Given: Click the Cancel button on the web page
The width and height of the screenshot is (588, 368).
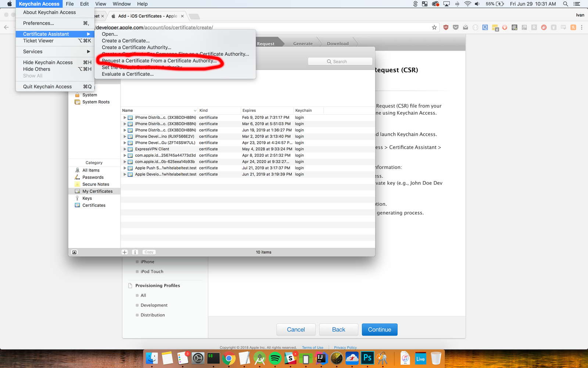Looking at the screenshot, I should point(296,330).
